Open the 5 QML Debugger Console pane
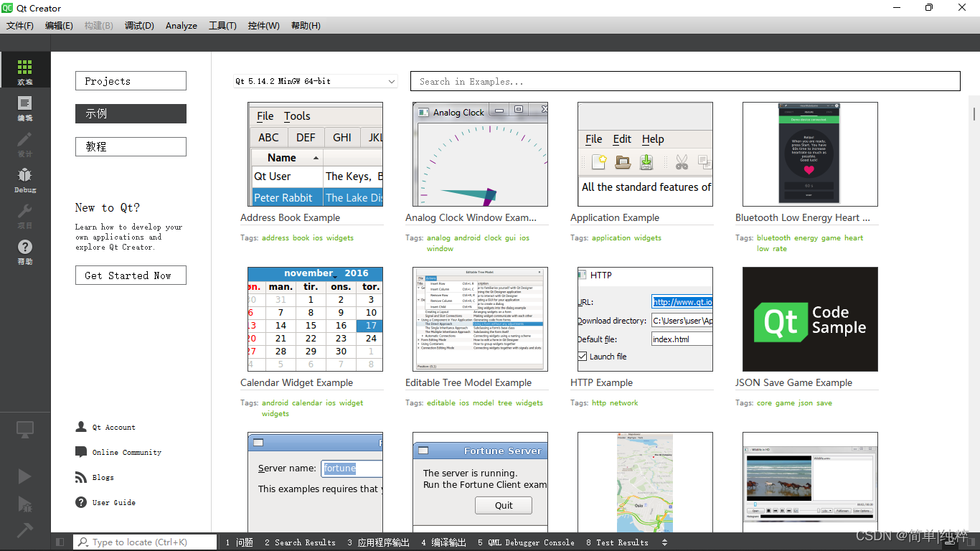Image resolution: width=980 pixels, height=551 pixels. [526, 542]
